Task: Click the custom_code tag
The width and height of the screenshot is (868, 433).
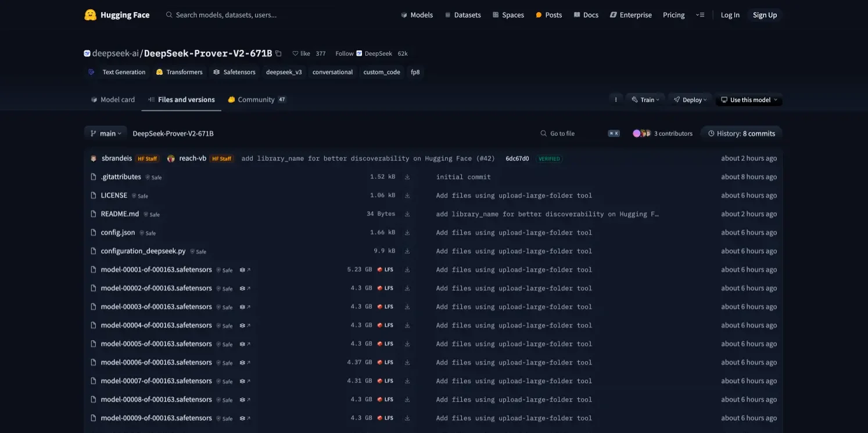Action: pos(382,73)
